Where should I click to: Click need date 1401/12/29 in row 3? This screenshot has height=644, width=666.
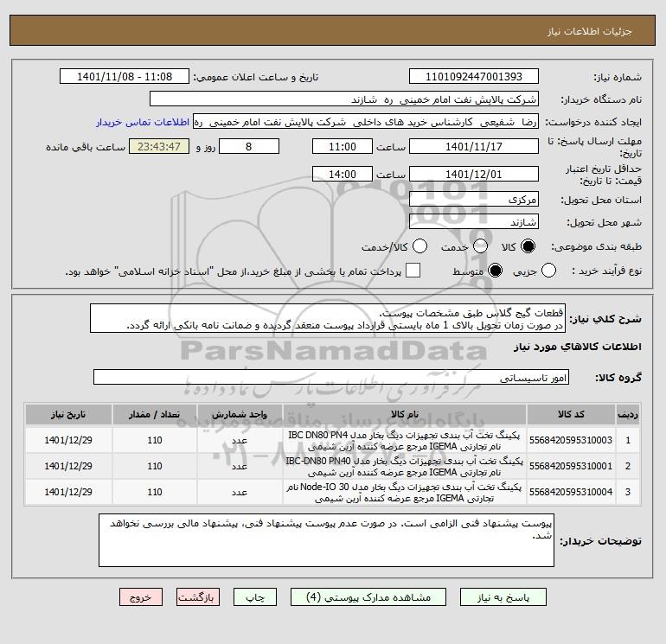coord(68,492)
